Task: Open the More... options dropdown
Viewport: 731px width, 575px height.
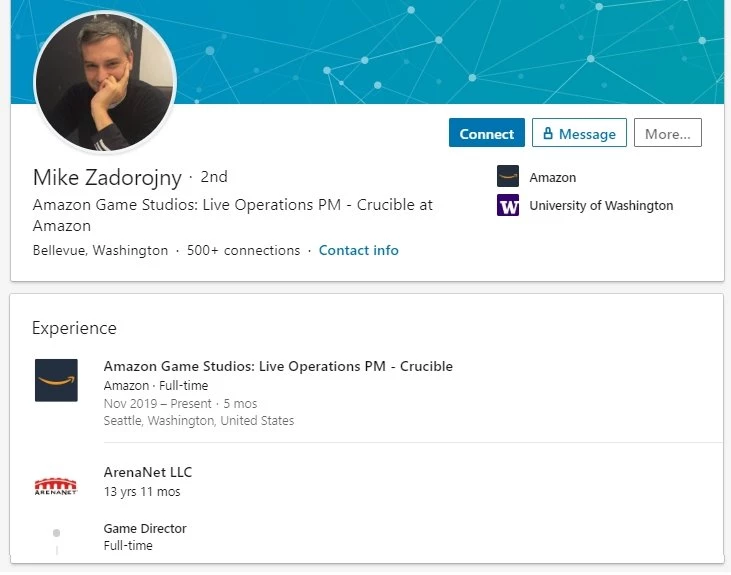Action: tap(667, 134)
